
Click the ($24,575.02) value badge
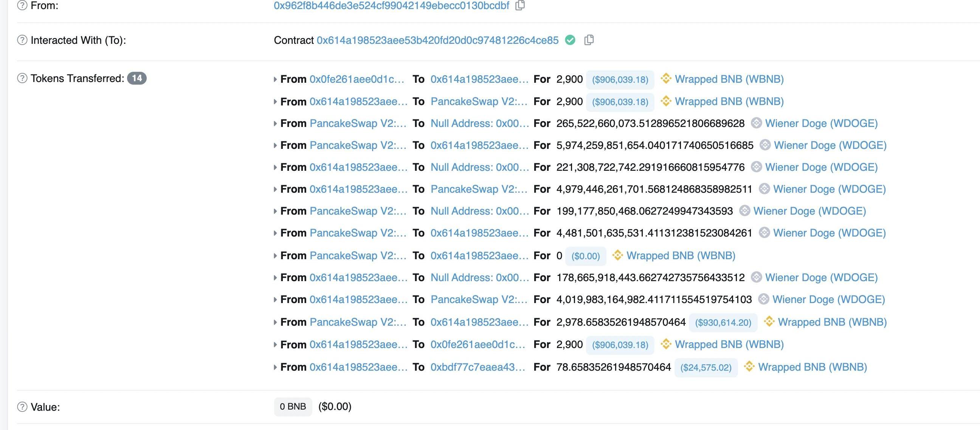click(706, 368)
